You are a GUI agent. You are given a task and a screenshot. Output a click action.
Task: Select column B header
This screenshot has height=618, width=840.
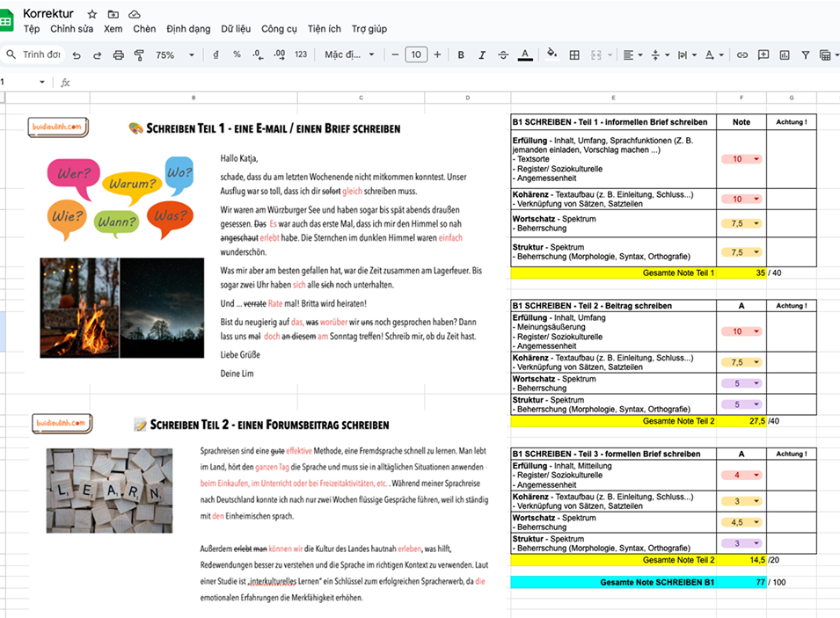pyautogui.click(x=194, y=98)
